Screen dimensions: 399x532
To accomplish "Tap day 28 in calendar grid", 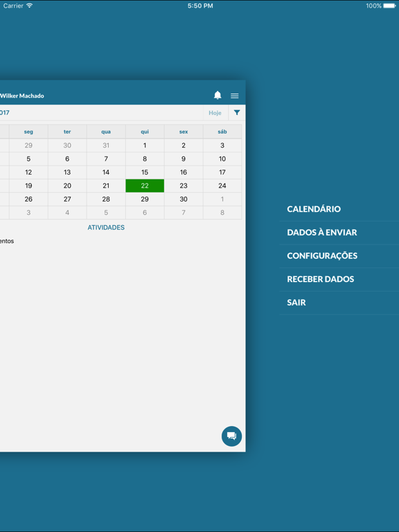I will tap(106, 199).
